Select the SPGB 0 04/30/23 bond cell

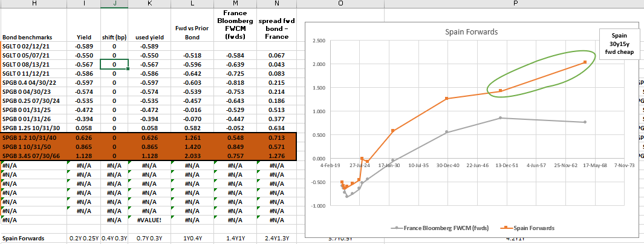click(x=34, y=91)
